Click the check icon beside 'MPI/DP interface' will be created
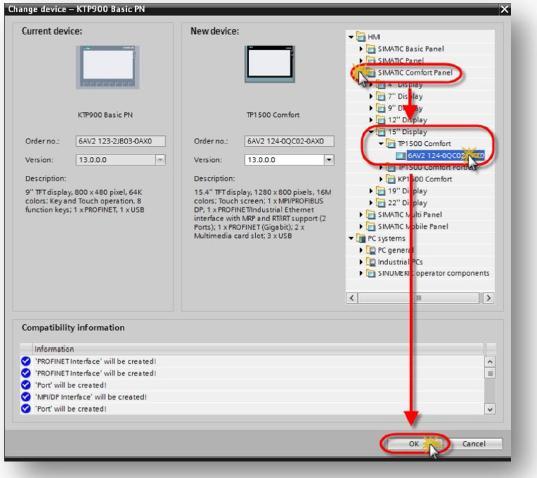The image size is (537, 478). point(26,397)
